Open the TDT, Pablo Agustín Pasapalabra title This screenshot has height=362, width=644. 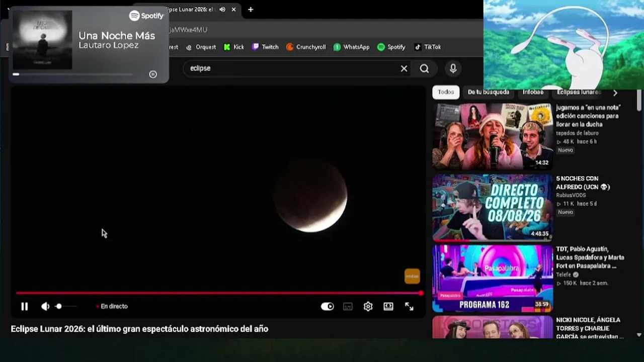590,257
